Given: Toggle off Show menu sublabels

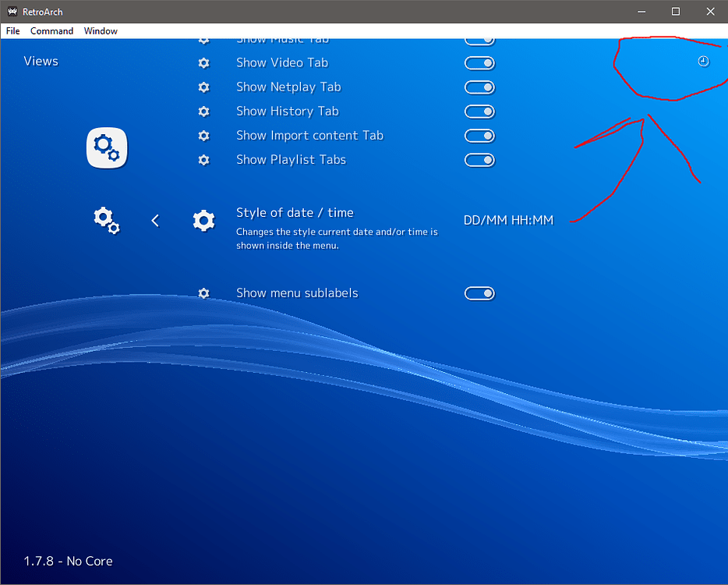Looking at the screenshot, I should coord(479,292).
